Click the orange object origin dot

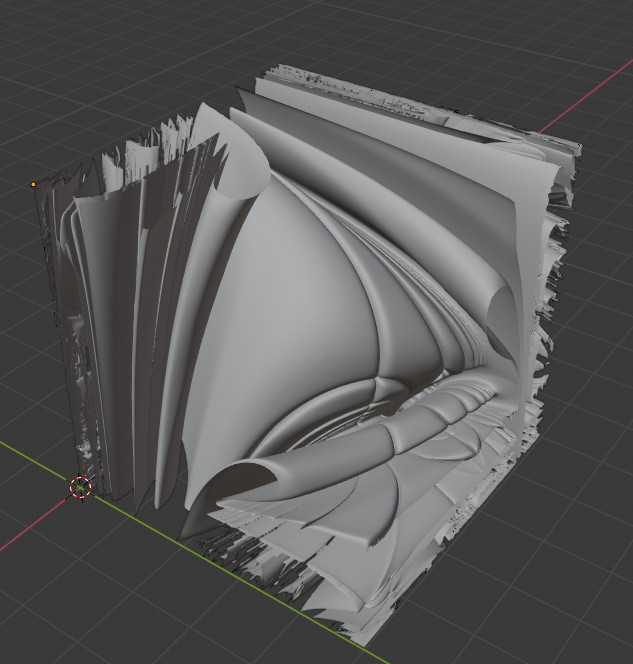pos(34,184)
